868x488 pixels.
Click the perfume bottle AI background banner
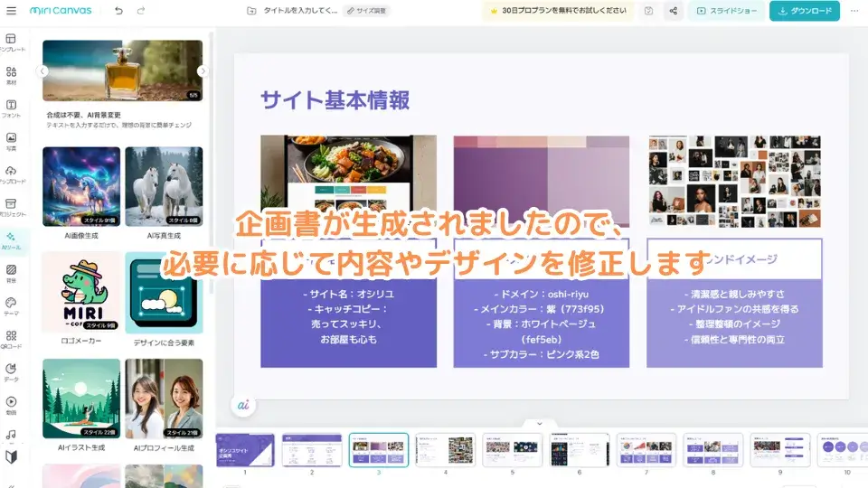[122, 70]
